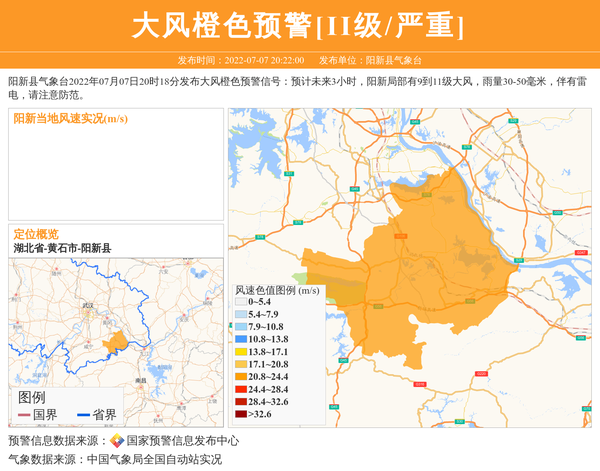Viewport: 600px width, 471px height.
Task: Click the 中国气象局全国自动站实况 source text
Action: (x=154, y=460)
